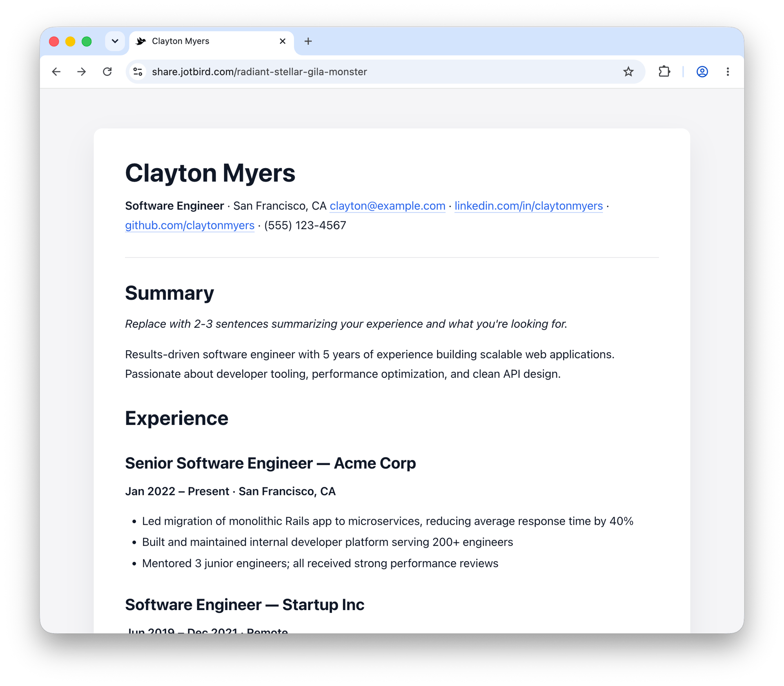Open a new tab with plus
The height and width of the screenshot is (686, 784).
click(x=308, y=41)
